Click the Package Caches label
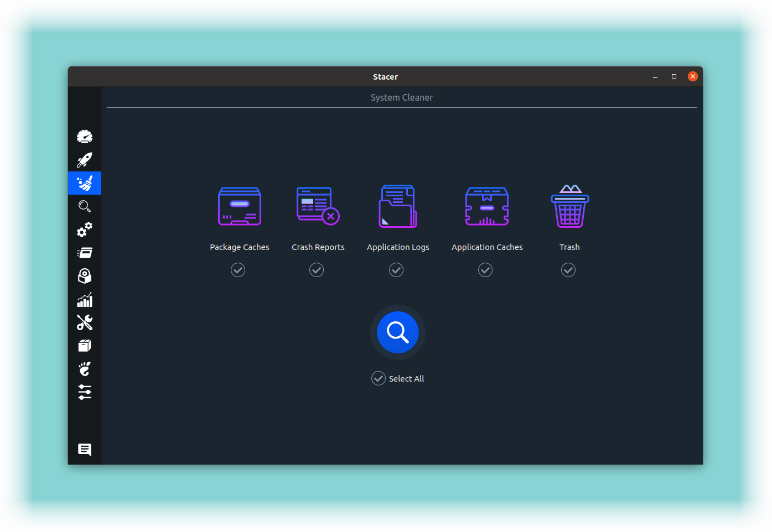Screen dimensions: 772x532 [240, 247]
